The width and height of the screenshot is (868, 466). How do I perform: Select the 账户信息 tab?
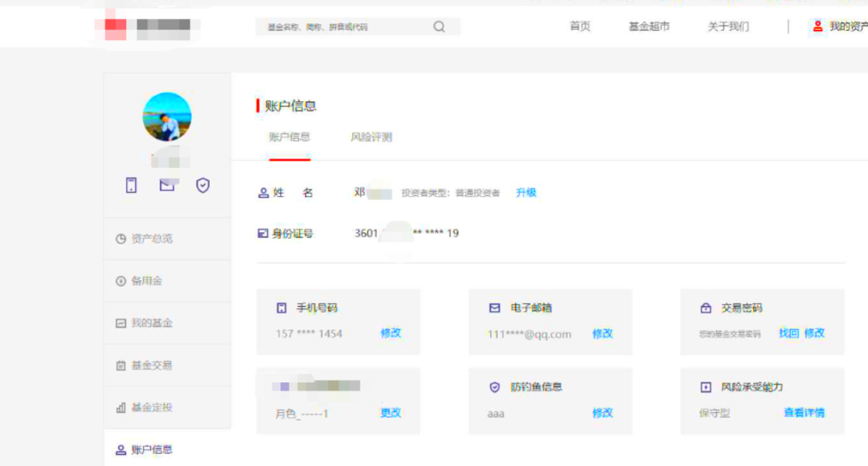tap(289, 137)
